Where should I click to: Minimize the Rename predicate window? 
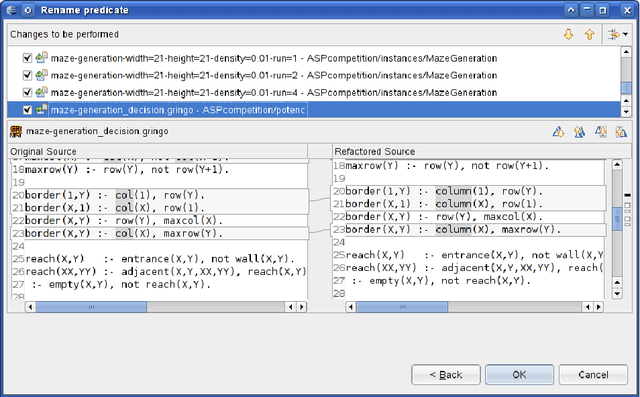tap(587, 10)
